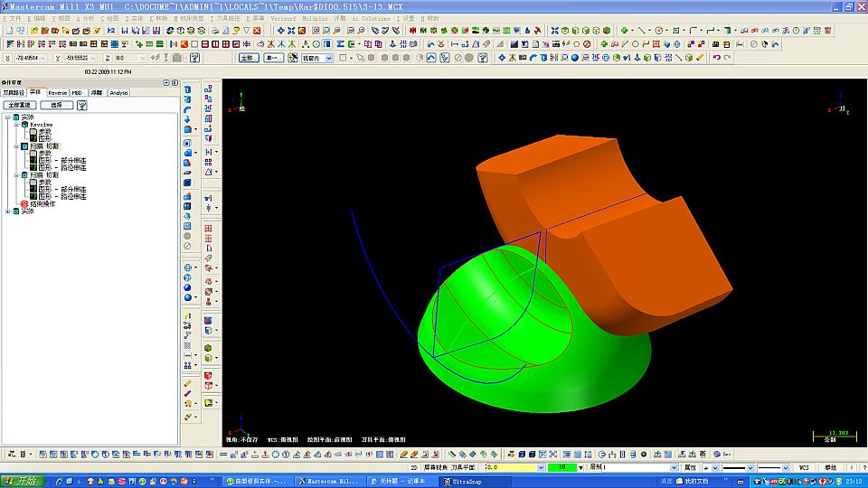Click the pencil icon in the left vertical toolbar

coord(188,383)
